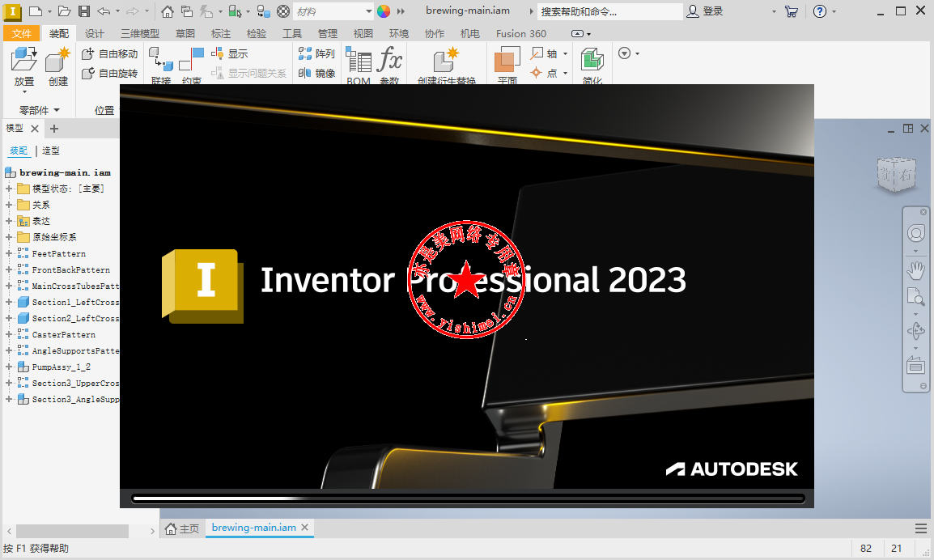Select FrontBackPattern in the model tree
Image resolution: width=934 pixels, height=560 pixels.
(71, 269)
